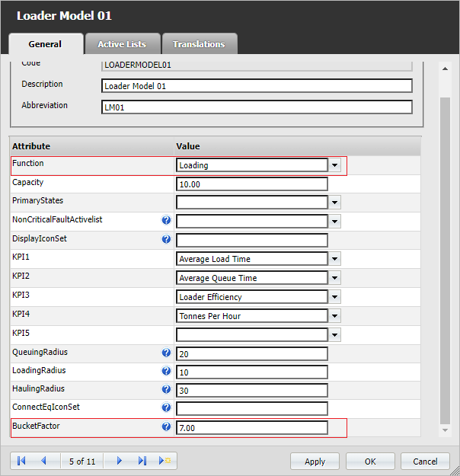Open help for QueuingRadius
This screenshot has height=476, width=460.
coord(166,353)
